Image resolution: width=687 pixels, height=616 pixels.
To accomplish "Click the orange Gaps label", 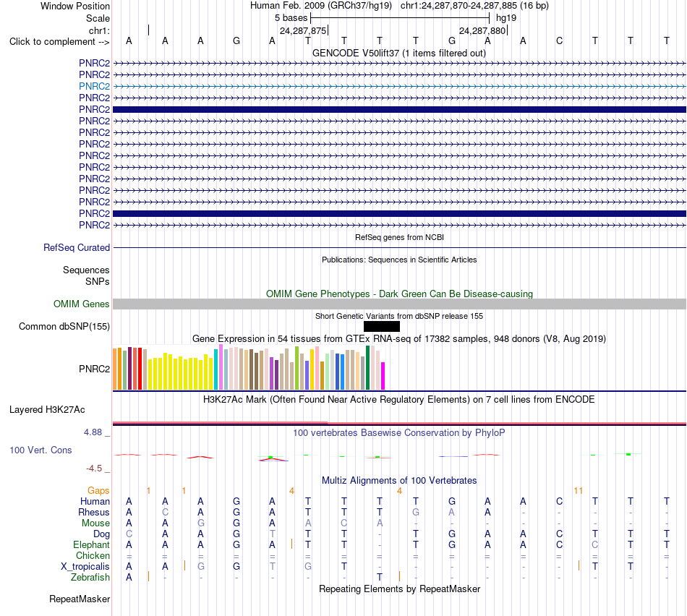I will point(98,491).
